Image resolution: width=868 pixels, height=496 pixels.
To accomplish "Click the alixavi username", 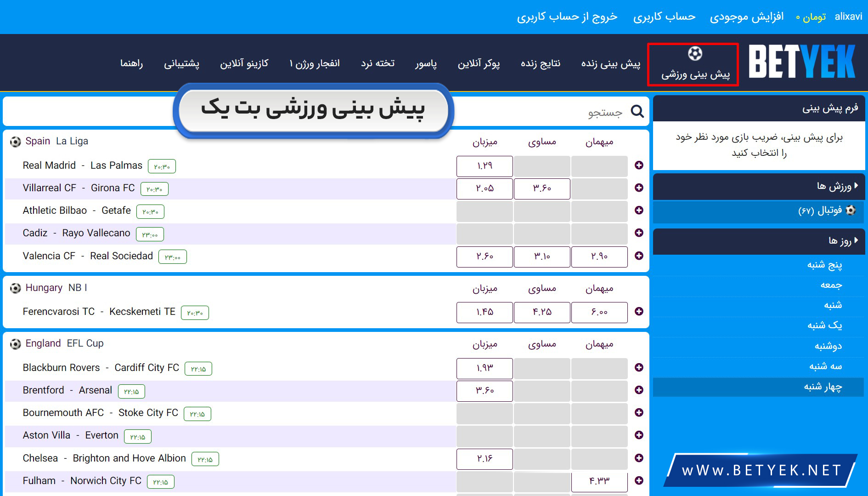I will coord(848,17).
